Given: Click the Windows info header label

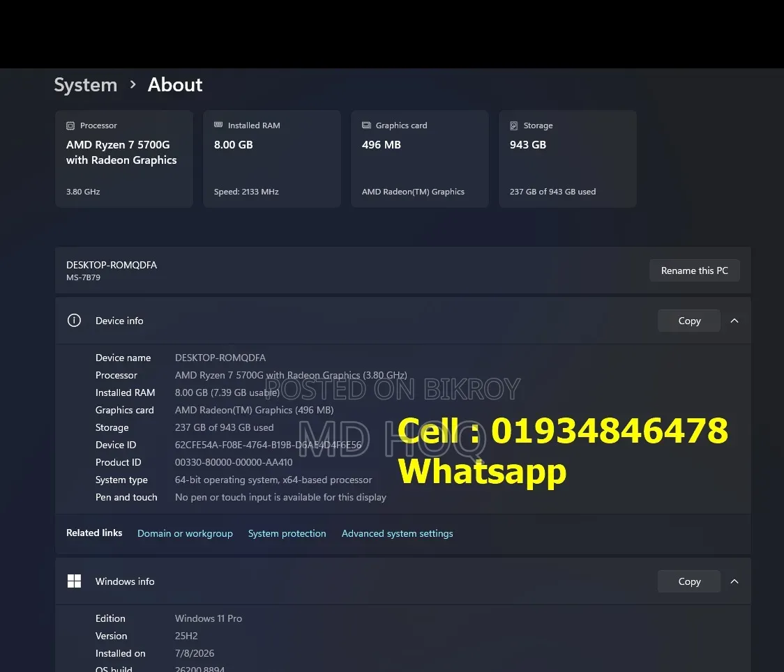Looking at the screenshot, I should click(125, 581).
